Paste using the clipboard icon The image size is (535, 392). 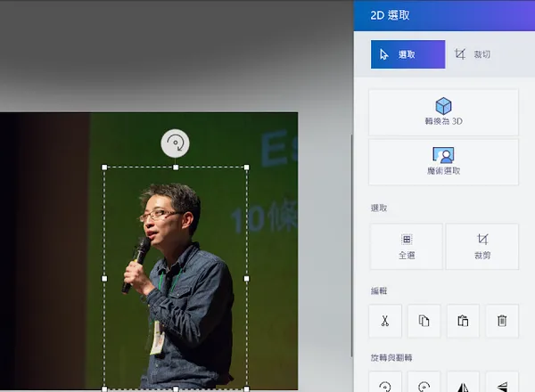pyautogui.click(x=463, y=321)
